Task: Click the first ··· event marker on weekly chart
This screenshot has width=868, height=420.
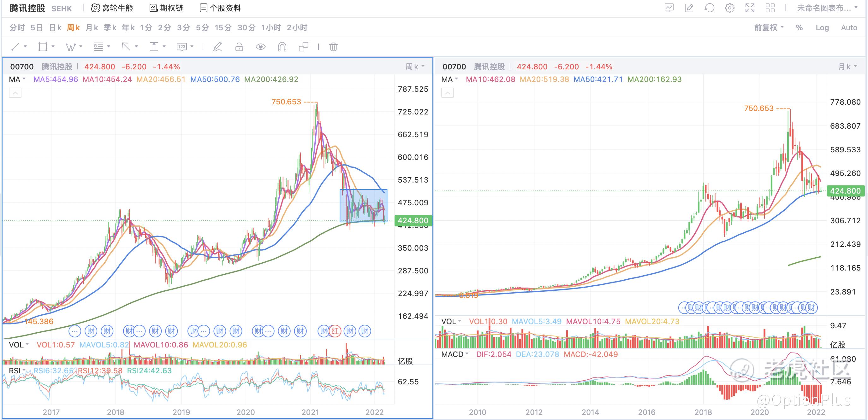Action: (x=75, y=331)
